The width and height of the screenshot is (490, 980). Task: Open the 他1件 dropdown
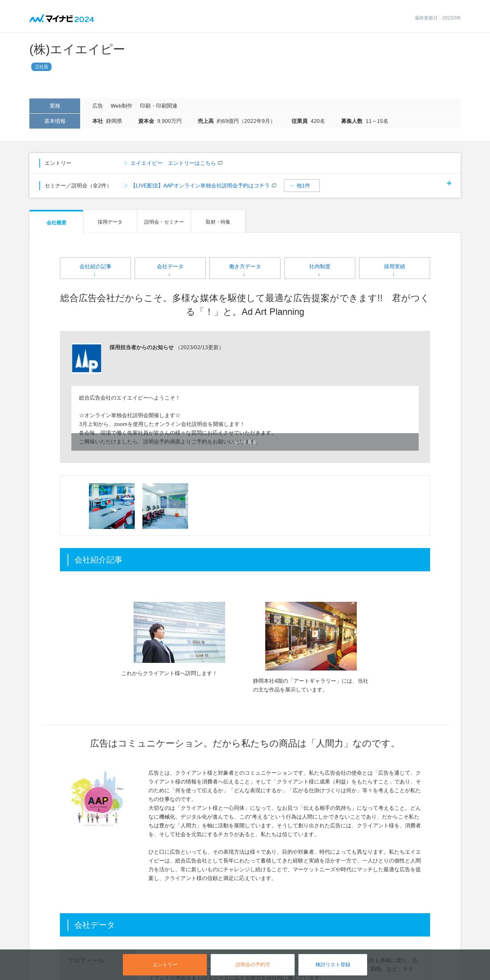click(x=301, y=185)
